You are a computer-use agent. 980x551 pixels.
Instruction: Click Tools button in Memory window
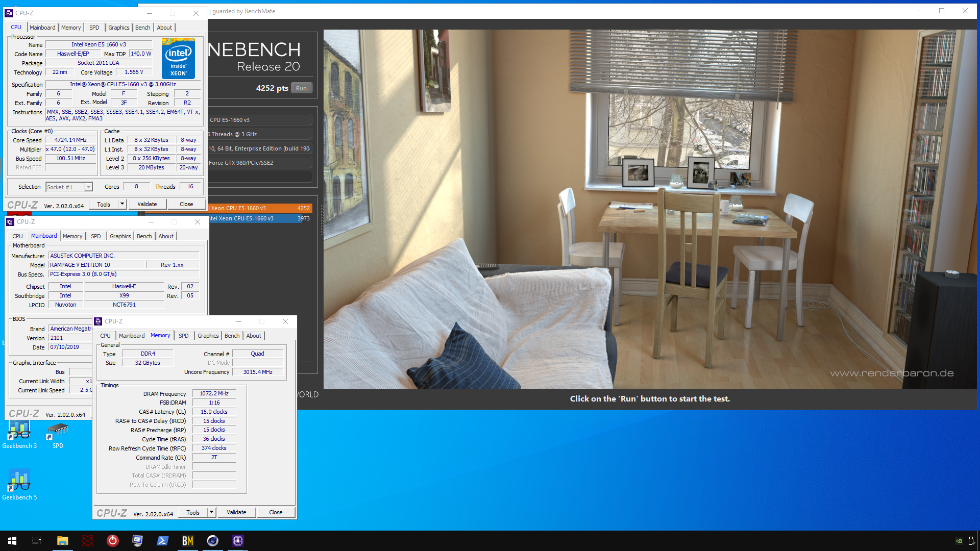tap(193, 512)
